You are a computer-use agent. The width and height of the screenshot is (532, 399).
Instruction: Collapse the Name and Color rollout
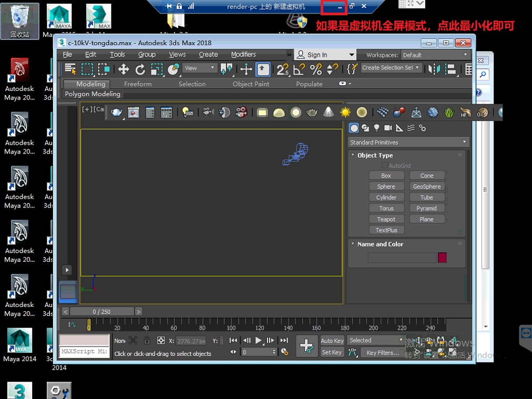click(x=353, y=244)
